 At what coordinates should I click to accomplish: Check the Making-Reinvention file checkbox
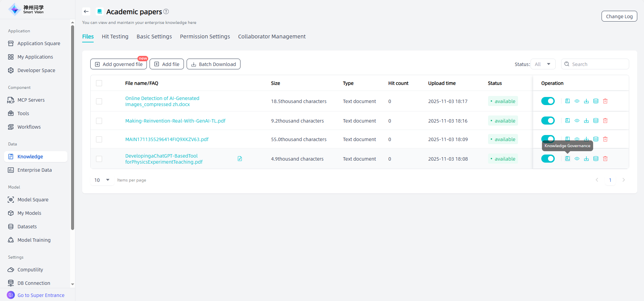click(x=99, y=121)
